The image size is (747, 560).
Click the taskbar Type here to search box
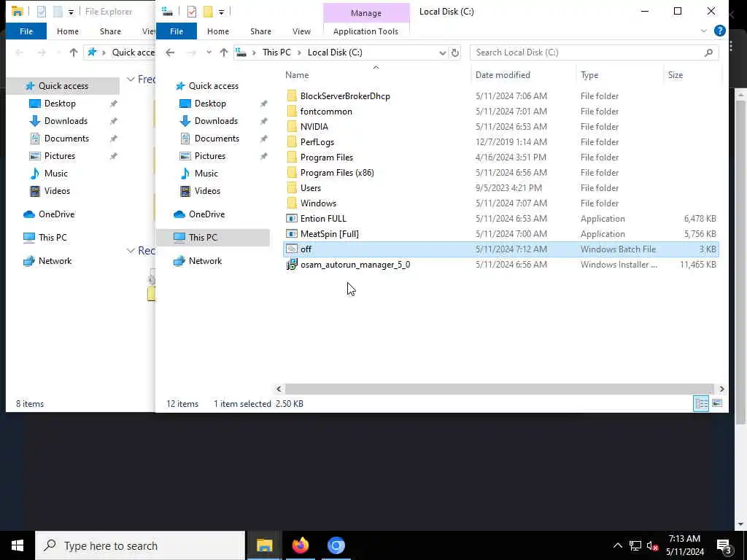(140, 545)
